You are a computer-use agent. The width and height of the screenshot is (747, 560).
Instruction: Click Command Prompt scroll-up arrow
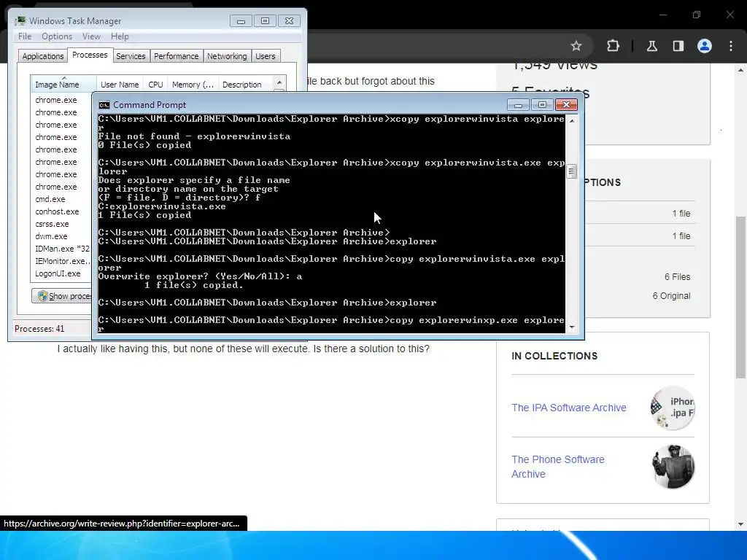tap(572, 121)
